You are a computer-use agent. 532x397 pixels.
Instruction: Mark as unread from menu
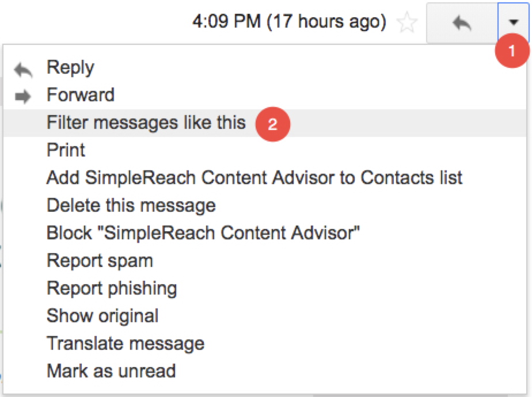pos(111,371)
